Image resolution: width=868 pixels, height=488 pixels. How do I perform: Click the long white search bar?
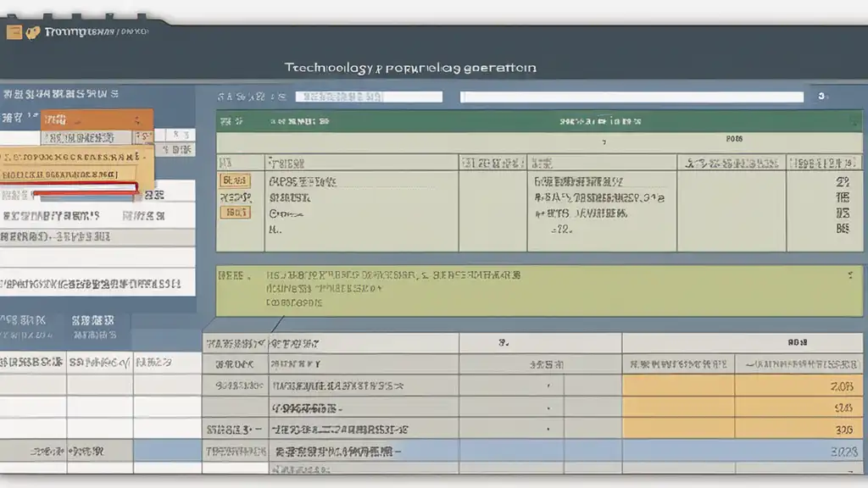(x=632, y=97)
